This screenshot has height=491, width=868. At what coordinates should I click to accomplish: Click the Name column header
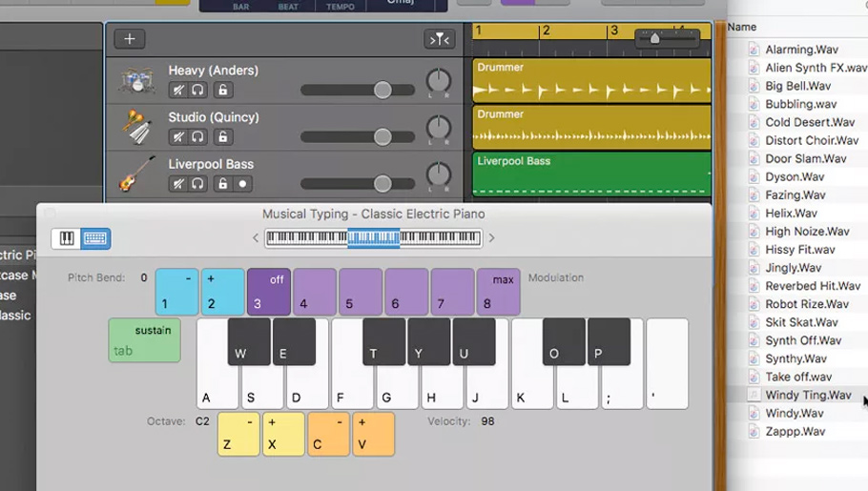pyautogui.click(x=742, y=27)
